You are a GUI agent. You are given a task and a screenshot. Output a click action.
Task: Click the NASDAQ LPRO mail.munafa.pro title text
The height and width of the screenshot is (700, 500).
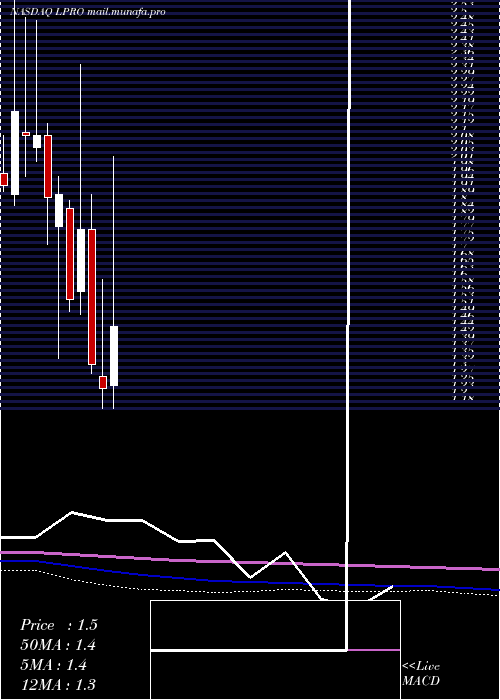88,12
